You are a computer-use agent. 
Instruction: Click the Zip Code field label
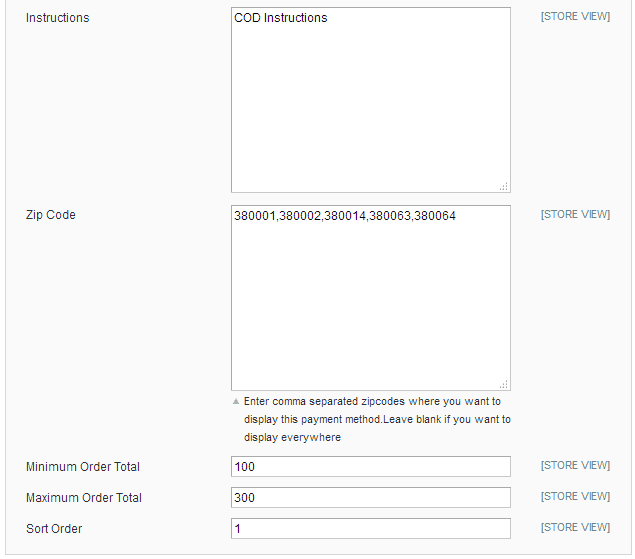(51, 215)
